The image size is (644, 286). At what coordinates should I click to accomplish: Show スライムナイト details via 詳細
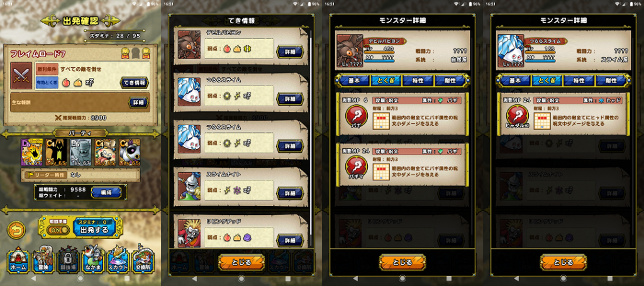pos(290,193)
